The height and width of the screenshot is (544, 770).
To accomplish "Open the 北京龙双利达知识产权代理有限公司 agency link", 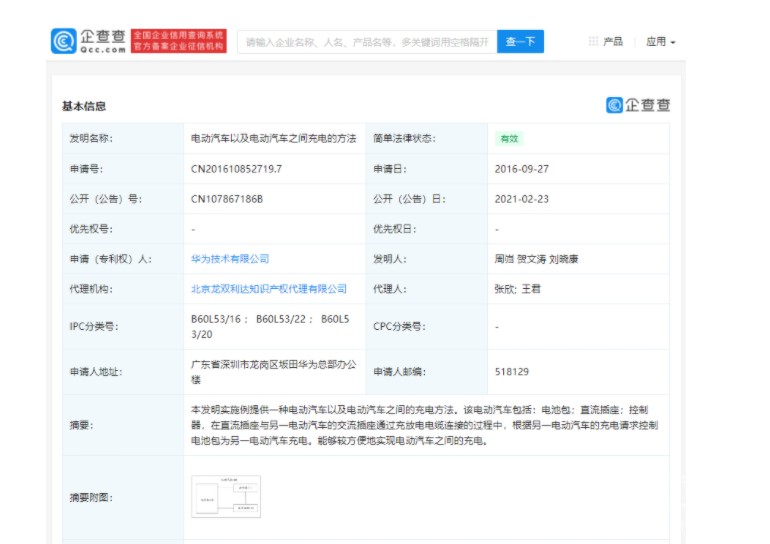I will 269,289.
